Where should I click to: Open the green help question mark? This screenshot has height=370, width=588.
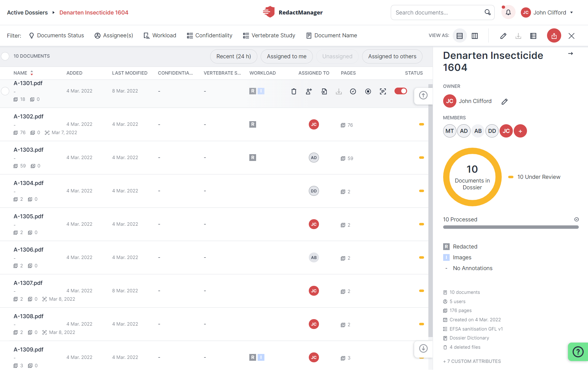[578, 351]
